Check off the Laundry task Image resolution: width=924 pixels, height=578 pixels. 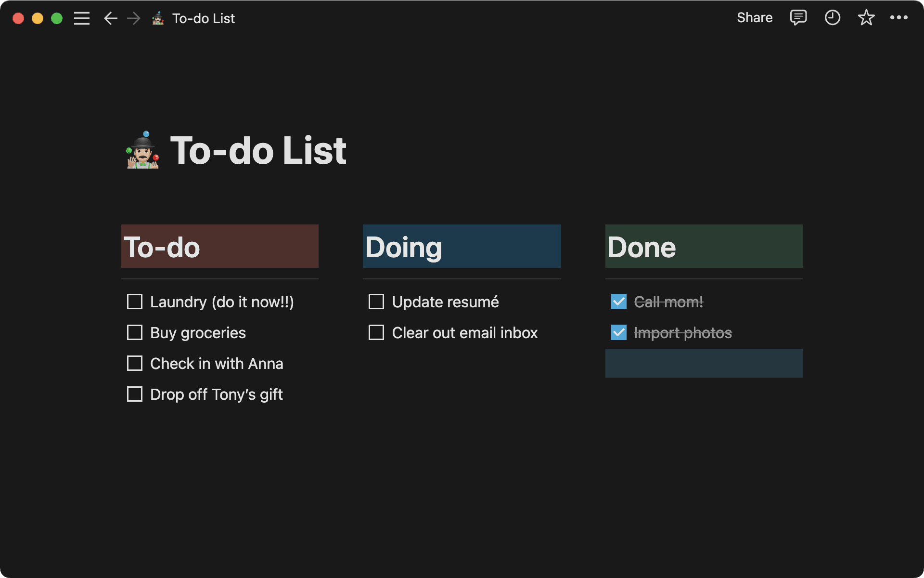pyautogui.click(x=135, y=302)
